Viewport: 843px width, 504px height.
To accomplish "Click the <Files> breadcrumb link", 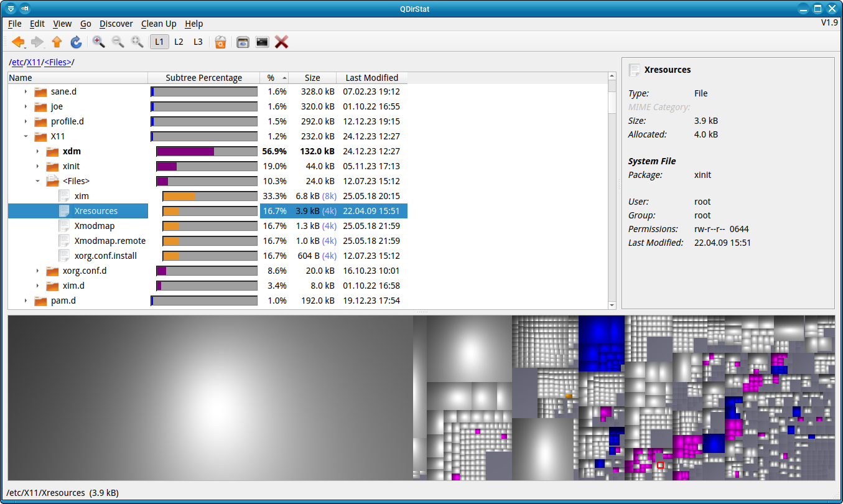I will (x=58, y=62).
